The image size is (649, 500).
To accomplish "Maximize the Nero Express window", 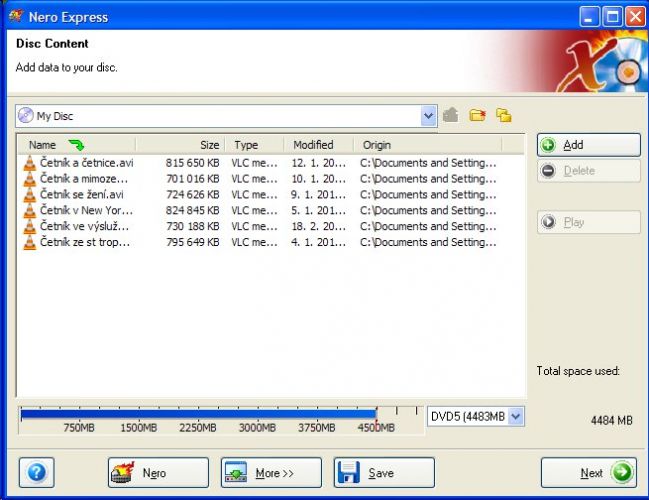I will coord(612,17).
